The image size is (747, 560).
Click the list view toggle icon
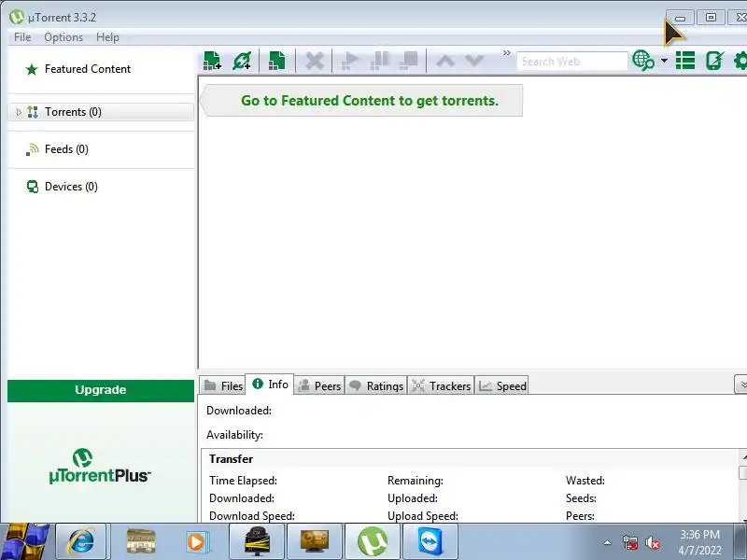(x=685, y=61)
